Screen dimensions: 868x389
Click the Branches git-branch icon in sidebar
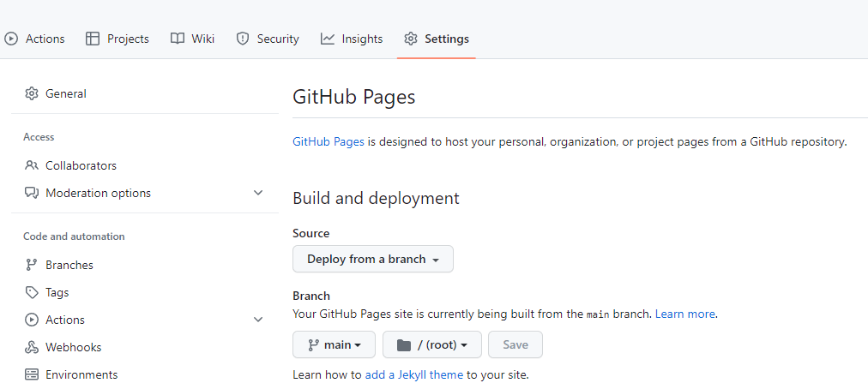click(x=32, y=265)
